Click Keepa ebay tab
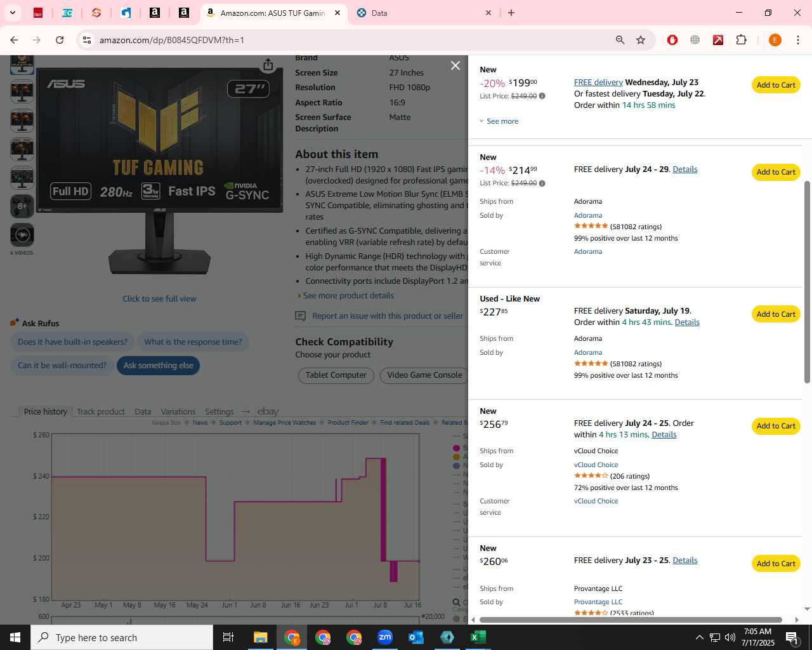Image resolution: width=812 pixels, height=650 pixels. coord(268,411)
